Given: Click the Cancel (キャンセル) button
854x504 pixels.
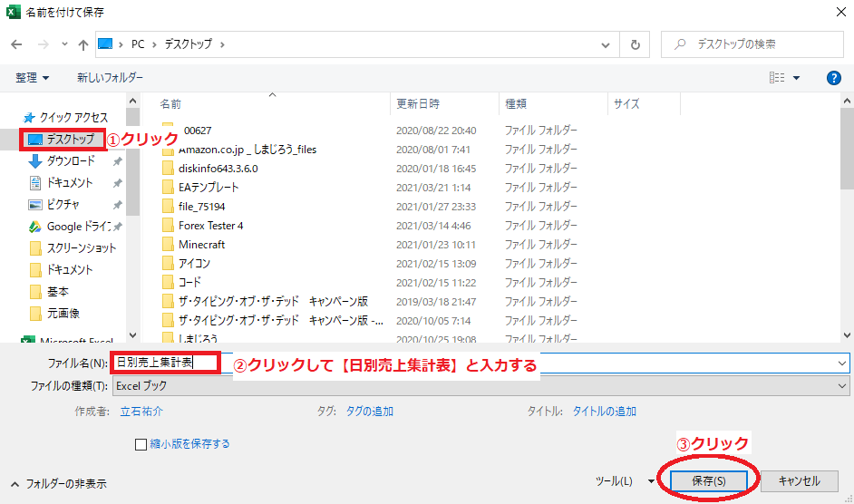Looking at the screenshot, I should (799, 481).
